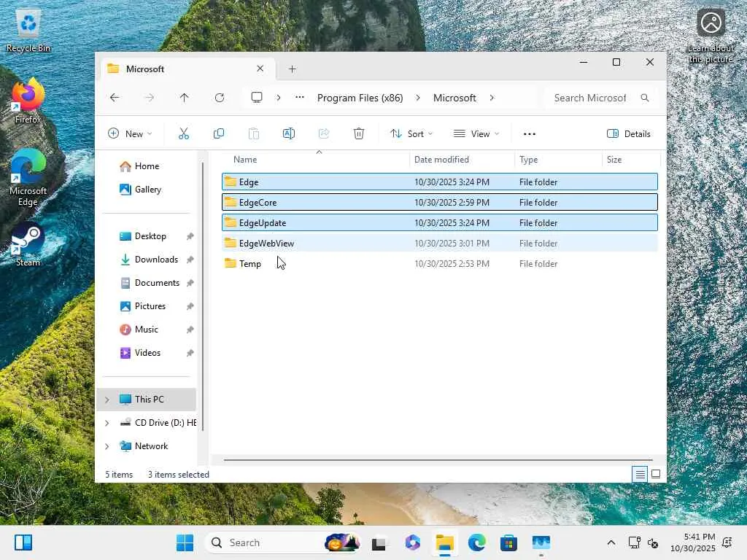Launch Copilot from taskbar

(x=413, y=542)
